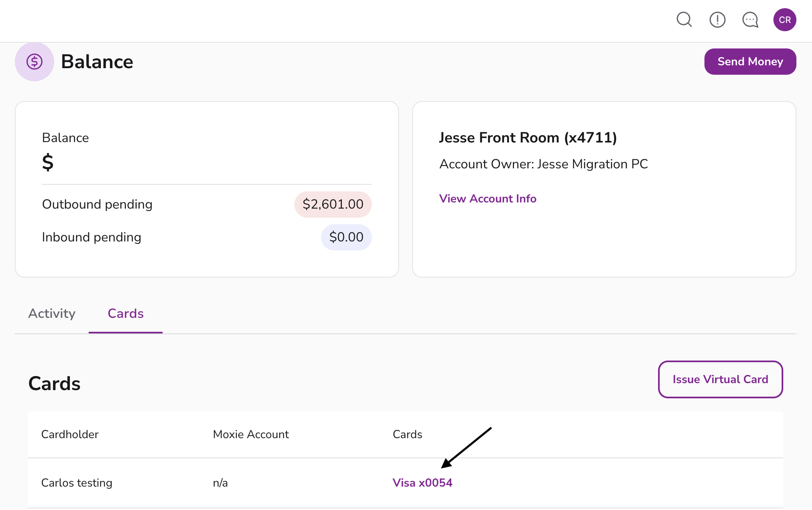The width and height of the screenshot is (812, 510).
Task: Click the Inbound pending label
Action: [x=92, y=237]
